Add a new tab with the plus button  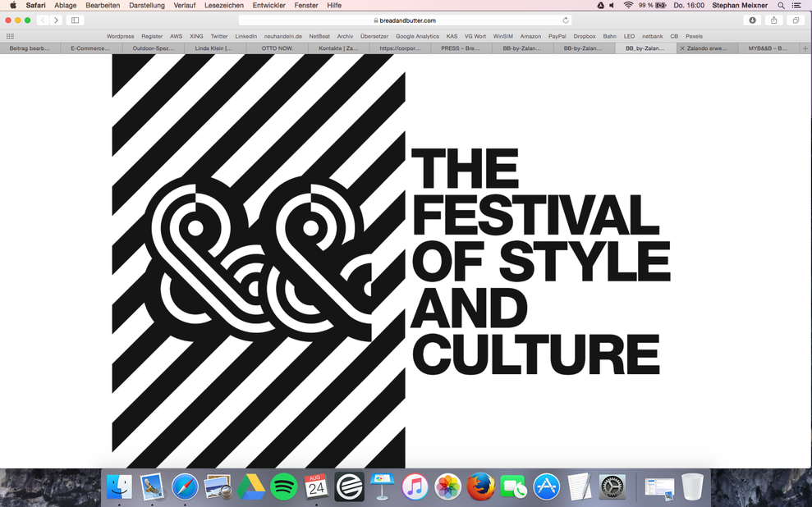point(805,48)
